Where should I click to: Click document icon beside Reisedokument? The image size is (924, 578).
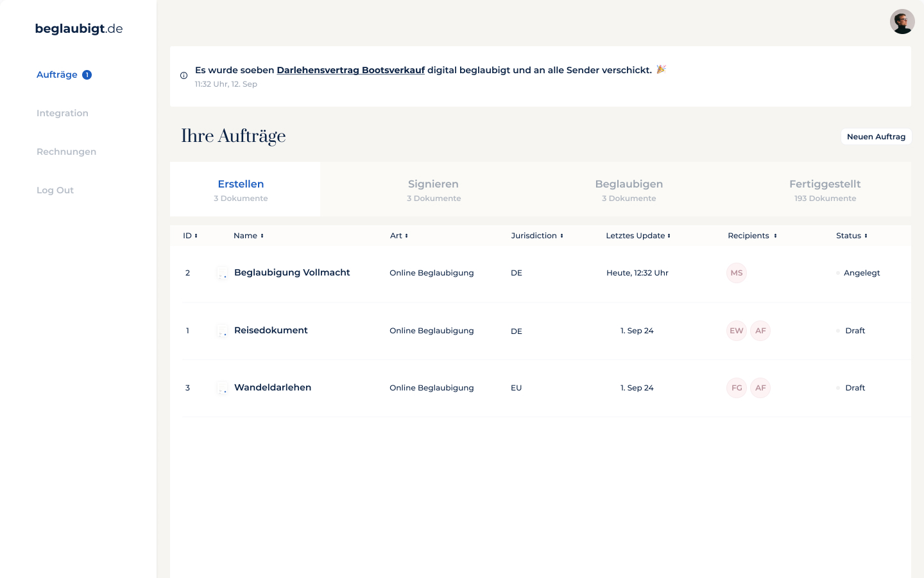tap(222, 331)
